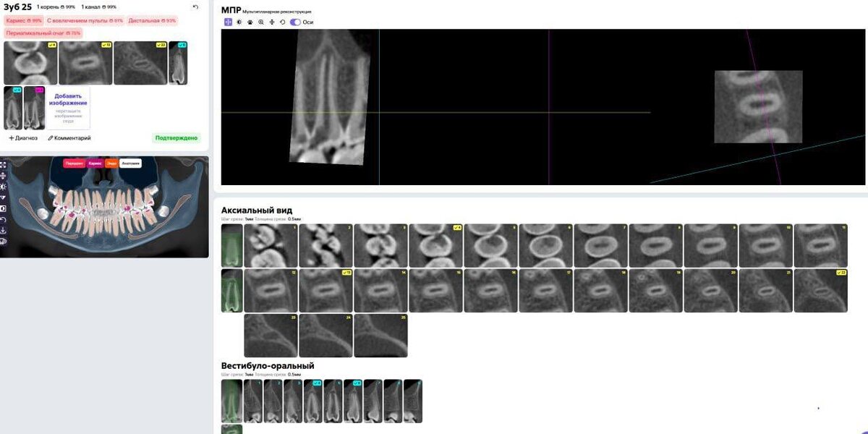This screenshot has height=434, width=868.
Task: Click the vertical pan icon beside panorama
Action: pyautogui.click(x=3, y=176)
